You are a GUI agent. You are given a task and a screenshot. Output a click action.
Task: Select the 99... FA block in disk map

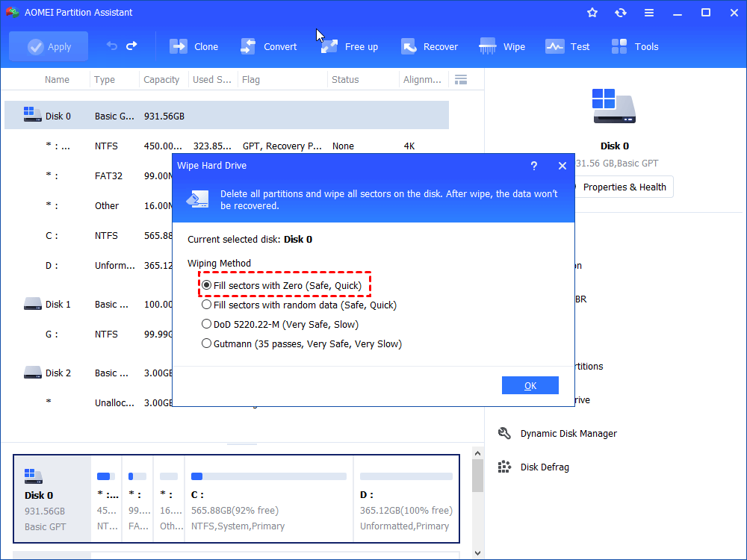click(x=138, y=499)
